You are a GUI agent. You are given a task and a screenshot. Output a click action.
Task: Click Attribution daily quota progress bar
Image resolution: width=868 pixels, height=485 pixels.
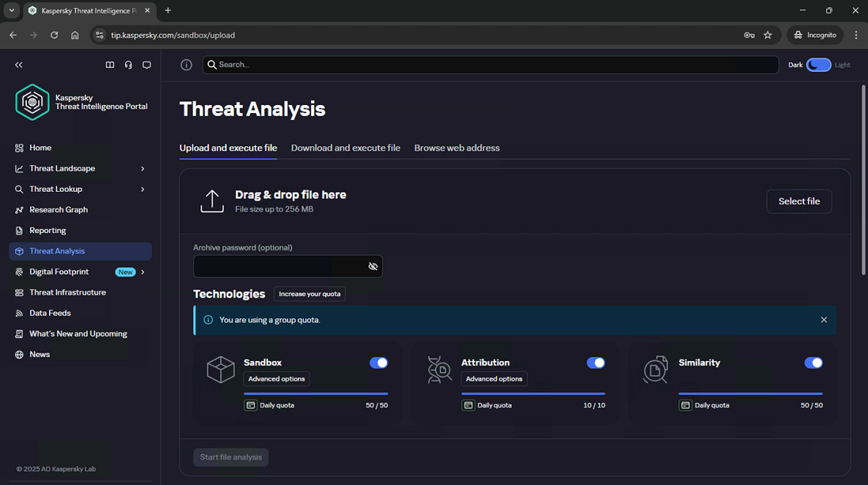533,394
